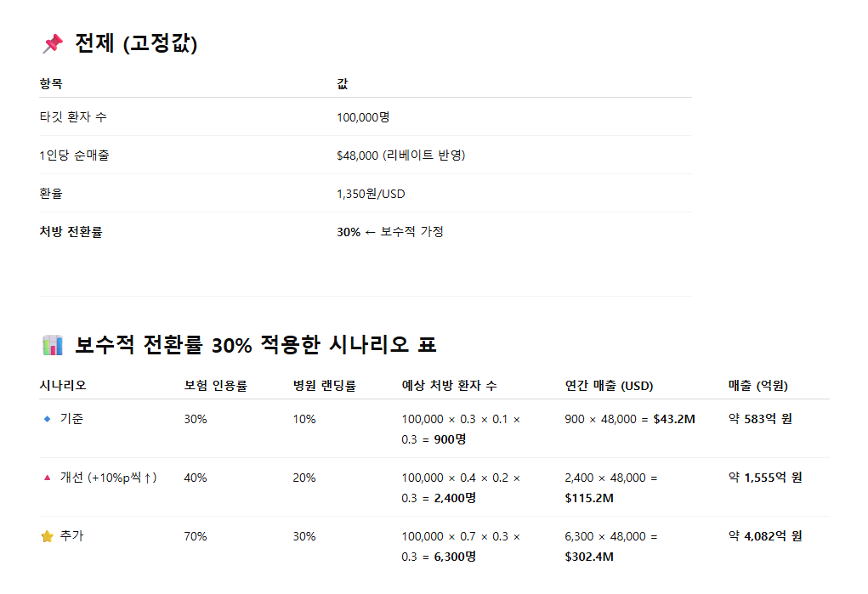Click the 병원 랜딩률 column header
The width and height of the screenshot is (868, 594).
[325, 385]
